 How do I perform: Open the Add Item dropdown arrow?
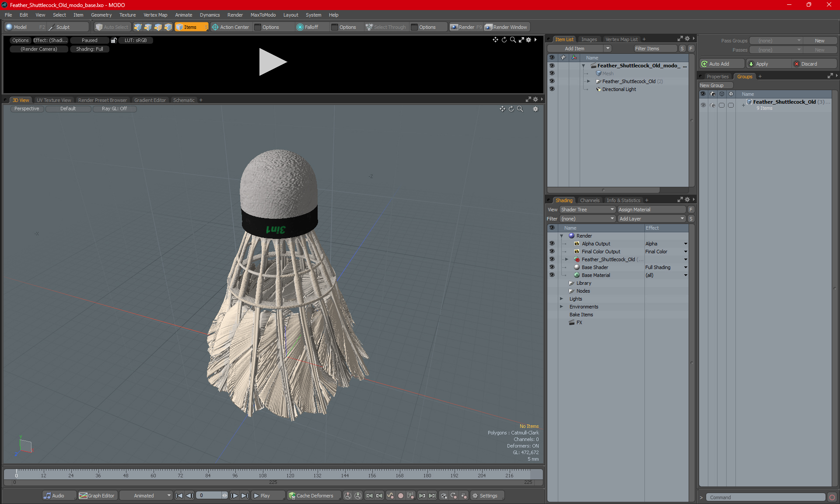(608, 49)
